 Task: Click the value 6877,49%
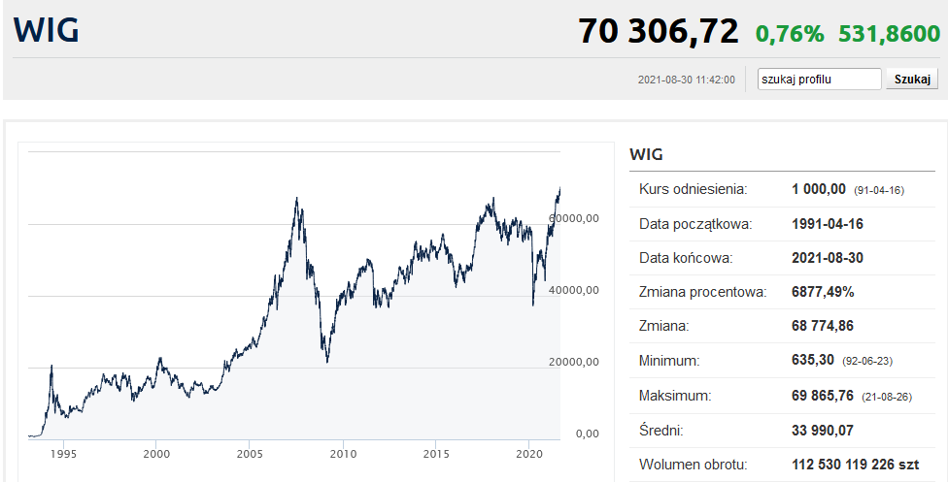point(823,292)
